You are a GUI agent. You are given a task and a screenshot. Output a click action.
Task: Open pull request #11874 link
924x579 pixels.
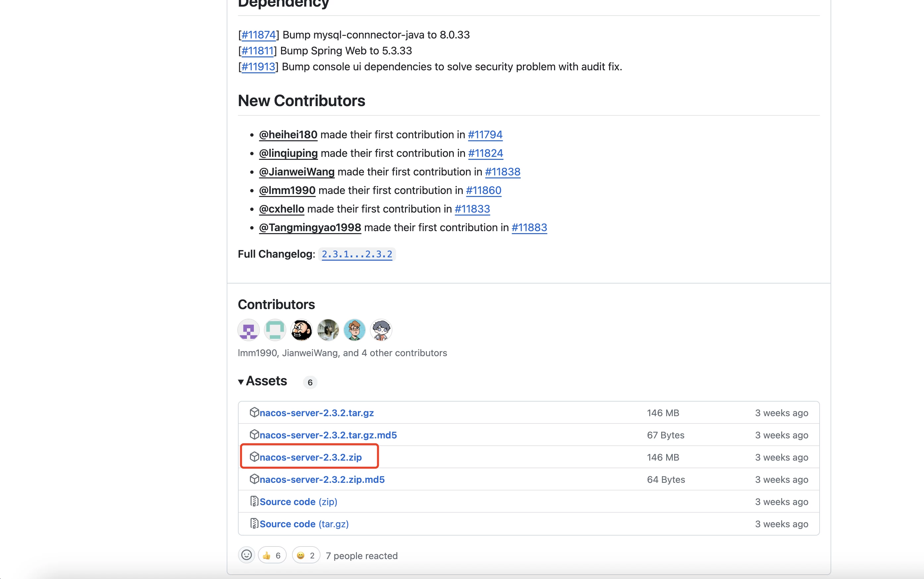[x=259, y=35]
